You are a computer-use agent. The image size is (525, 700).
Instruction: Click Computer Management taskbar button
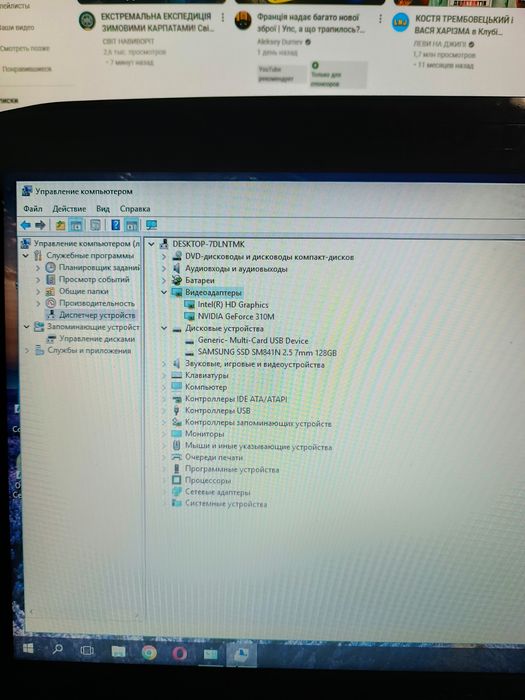coord(241,655)
